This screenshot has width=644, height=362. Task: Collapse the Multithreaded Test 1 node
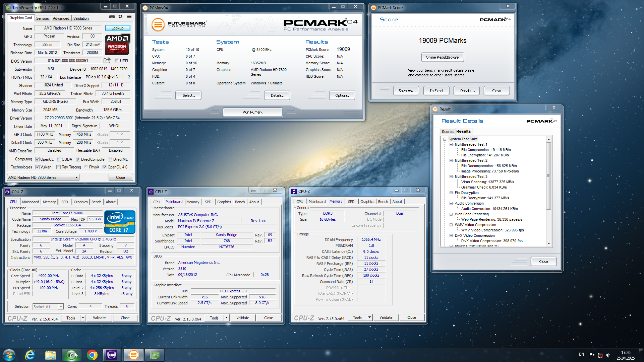pyautogui.click(x=451, y=144)
